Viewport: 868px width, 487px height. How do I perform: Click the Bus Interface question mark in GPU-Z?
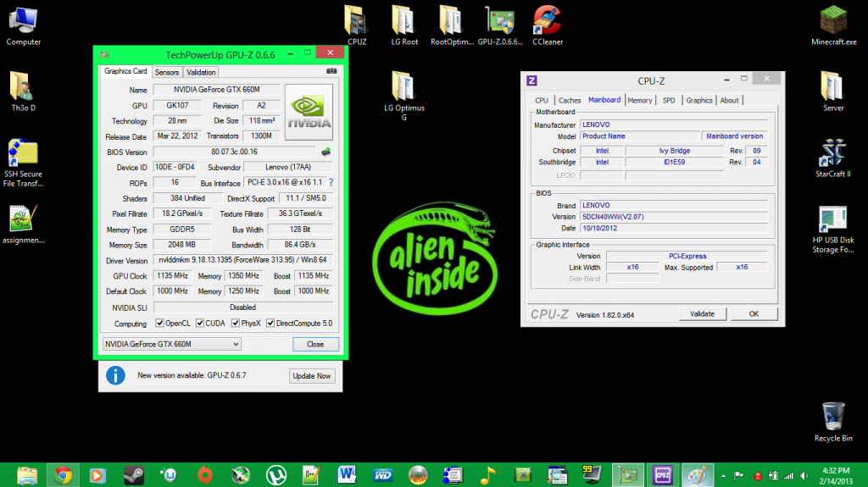(x=331, y=182)
